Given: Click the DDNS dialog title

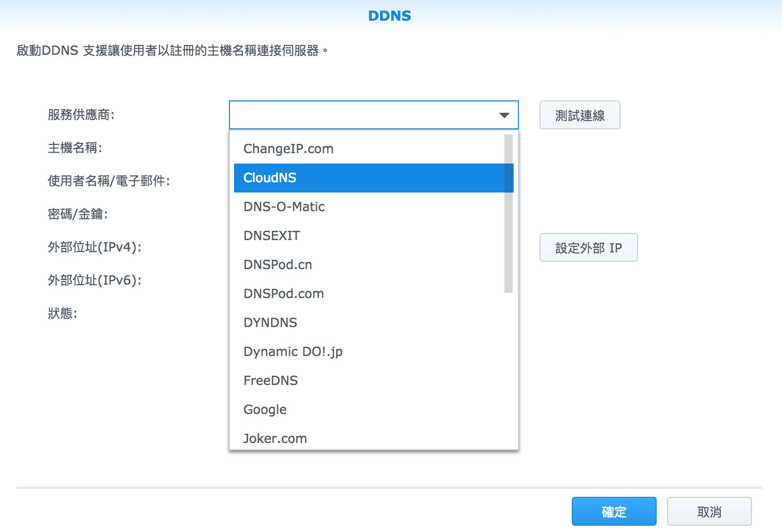Looking at the screenshot, I should [389, 16].
